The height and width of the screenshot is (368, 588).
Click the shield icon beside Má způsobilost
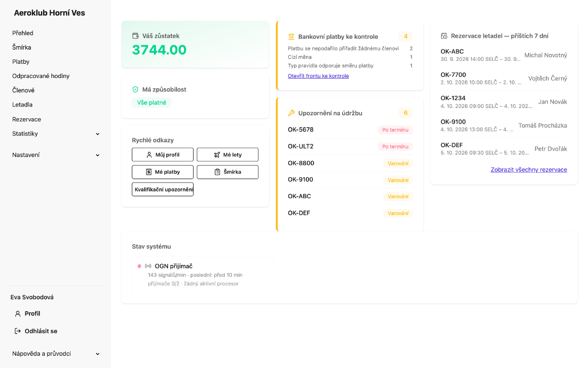(135, 89)
